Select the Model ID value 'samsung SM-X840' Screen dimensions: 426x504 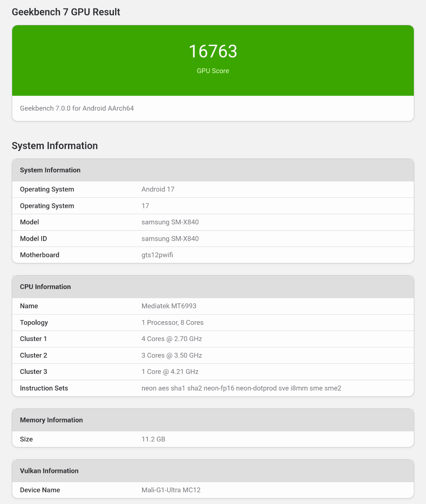170,239
